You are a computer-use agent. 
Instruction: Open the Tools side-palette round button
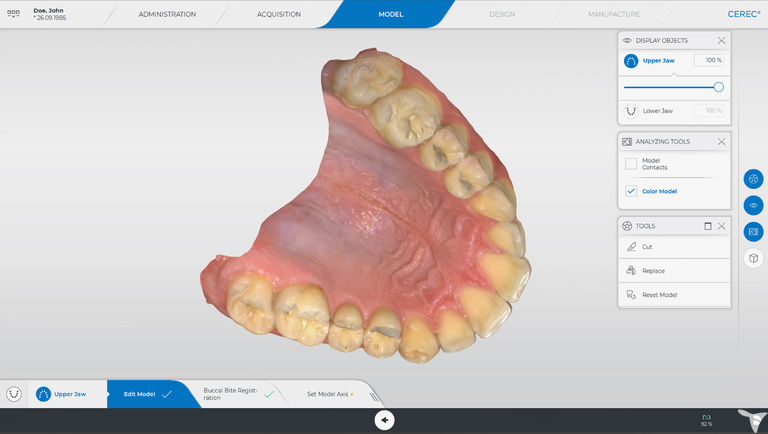pos(753,179)
